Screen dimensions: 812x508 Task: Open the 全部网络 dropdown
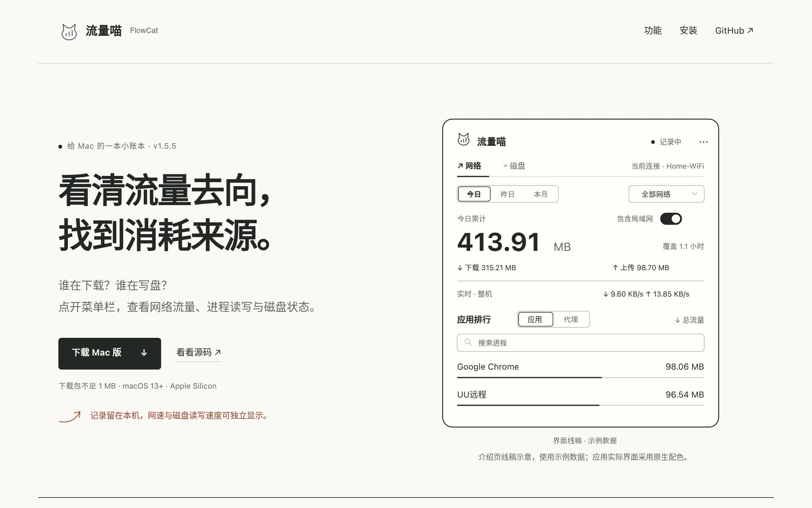[x=666, y=194]
